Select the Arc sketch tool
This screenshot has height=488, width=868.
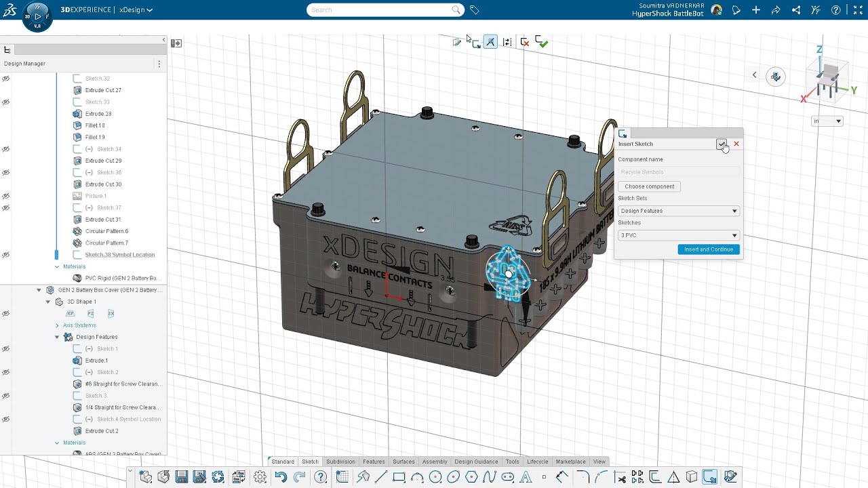(418, 477)
